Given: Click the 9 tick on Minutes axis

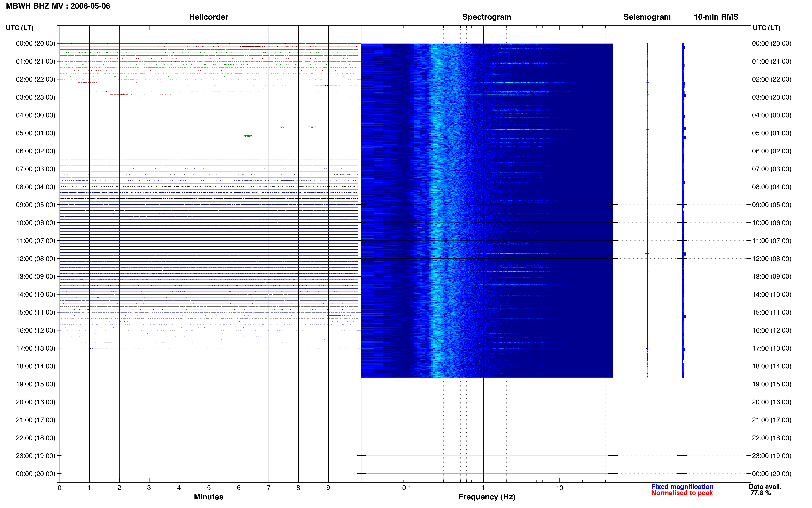Looking at the screenshot, I should tap(328, 488).
